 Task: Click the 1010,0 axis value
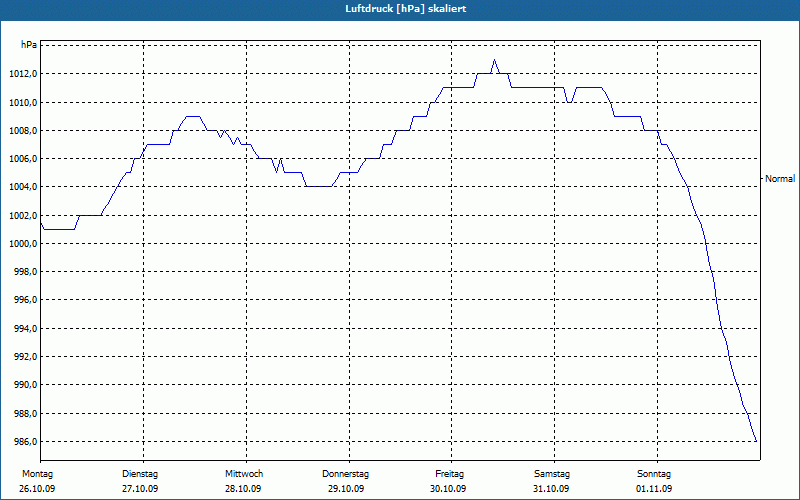23,103
